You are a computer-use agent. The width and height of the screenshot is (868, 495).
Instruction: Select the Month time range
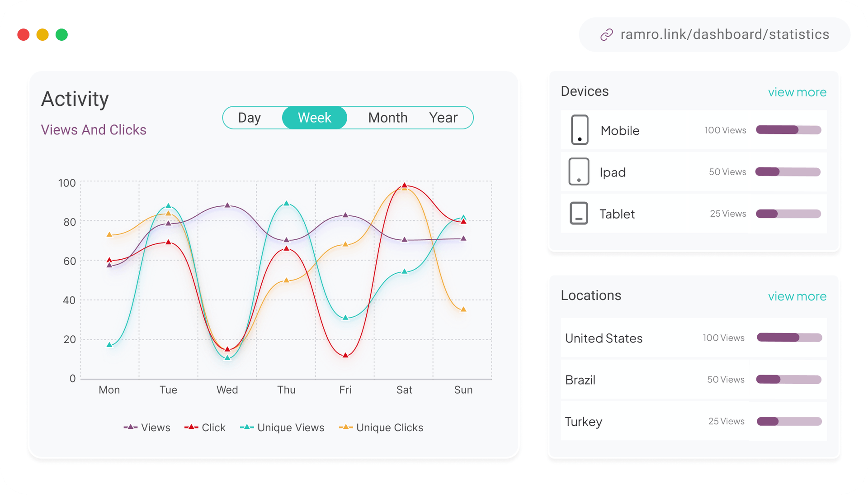[x=387, y=118]
